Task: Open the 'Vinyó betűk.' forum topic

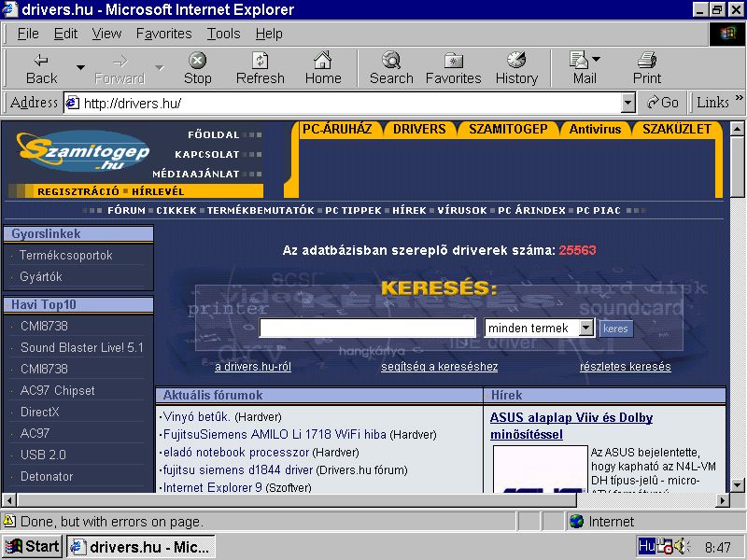Action: 196,417
